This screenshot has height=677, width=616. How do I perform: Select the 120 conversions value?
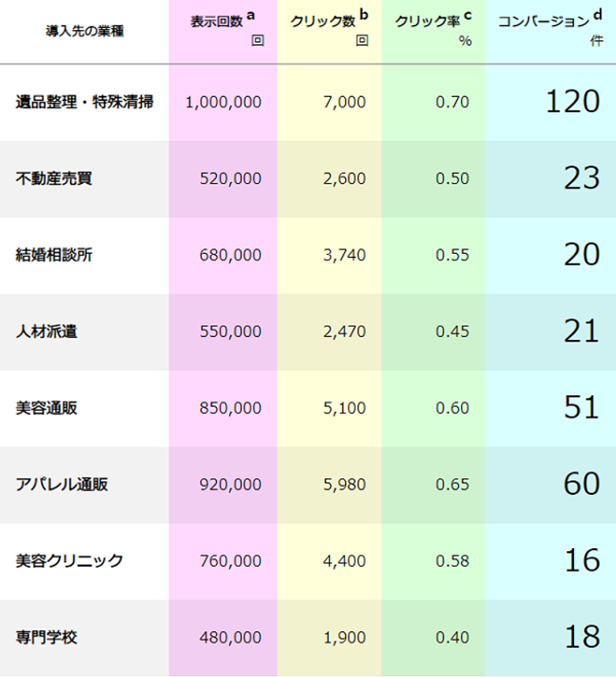pyautogui.click(x=572, y=102)
